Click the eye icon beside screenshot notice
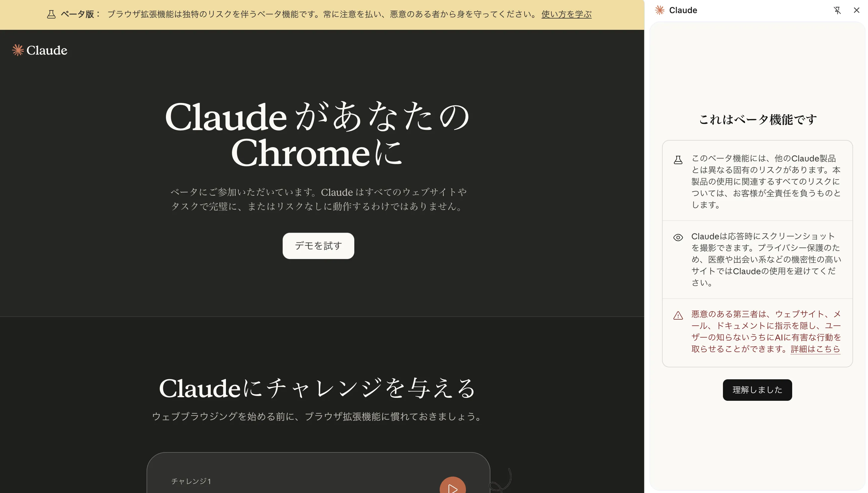The height and width of the screenshot is (493, 868). (x=678, y=237)
